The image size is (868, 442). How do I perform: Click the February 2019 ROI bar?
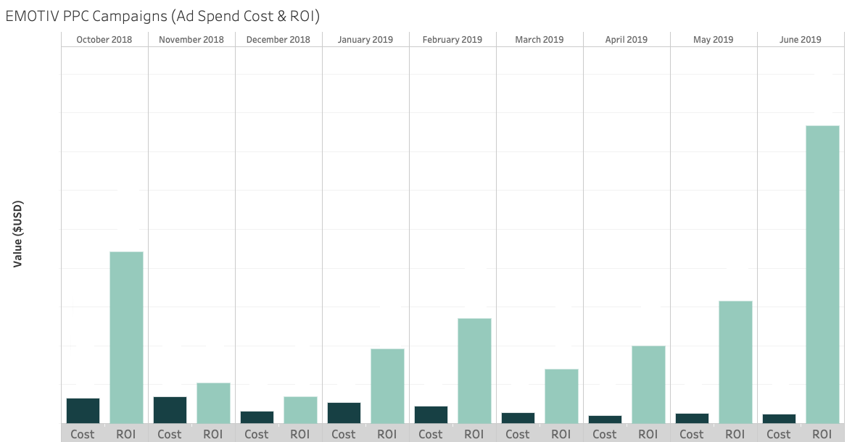click(474, 371)
